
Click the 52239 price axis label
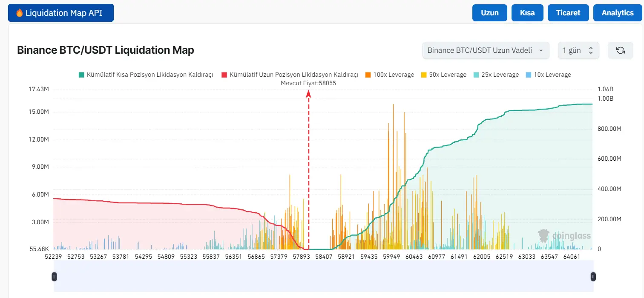53,257
